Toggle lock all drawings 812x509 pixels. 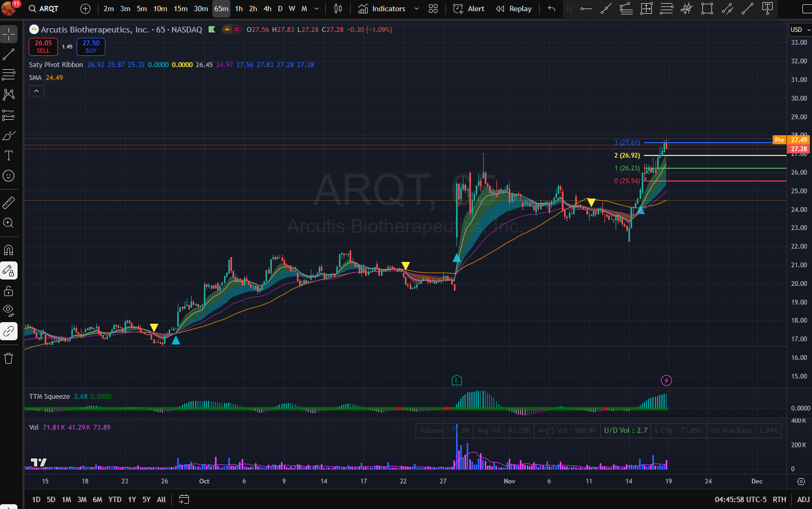[9, 291]
